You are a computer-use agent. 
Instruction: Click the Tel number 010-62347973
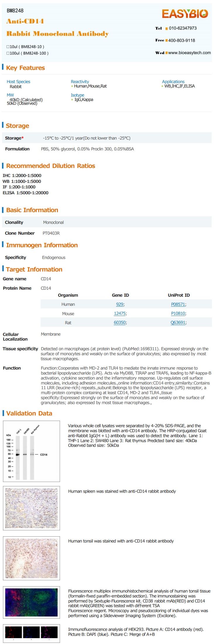pyautogui.click(x=183, y=28)
